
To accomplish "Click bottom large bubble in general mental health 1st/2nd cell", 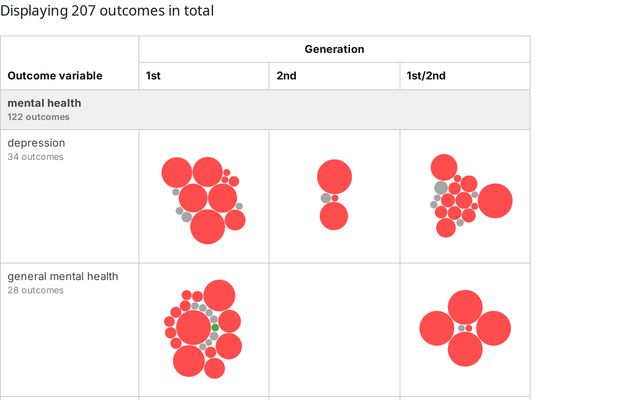I will 465,349.
